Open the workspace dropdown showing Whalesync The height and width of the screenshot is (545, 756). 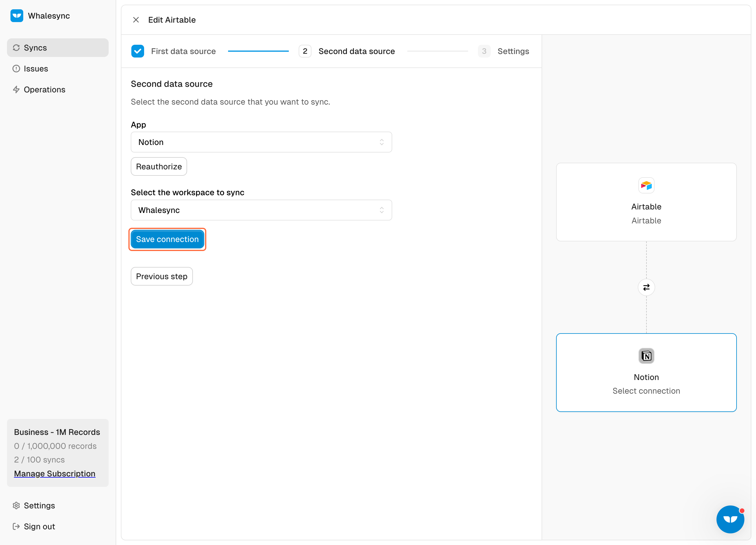[261, 210]
